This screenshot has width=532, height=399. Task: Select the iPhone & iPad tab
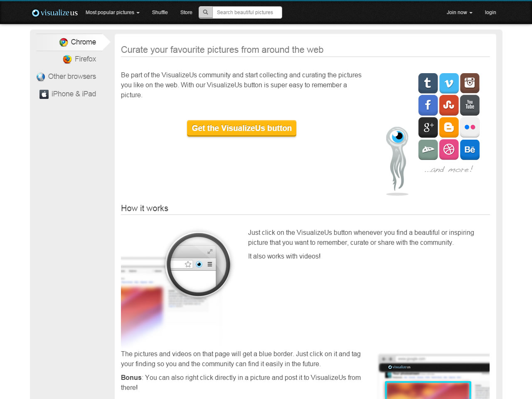click(68, 94)
